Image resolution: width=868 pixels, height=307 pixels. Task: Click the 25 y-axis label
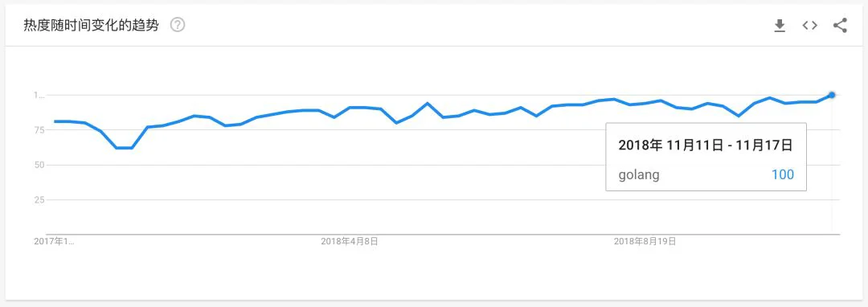click(x=39, y=199)
